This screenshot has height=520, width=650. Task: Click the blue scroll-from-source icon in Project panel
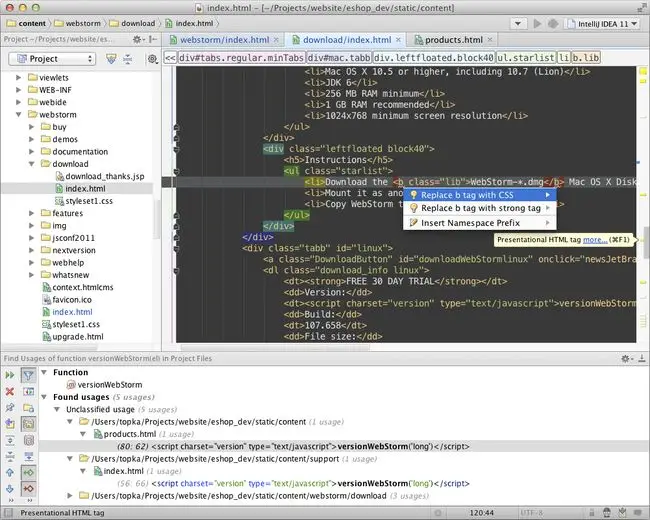[111, 59]
